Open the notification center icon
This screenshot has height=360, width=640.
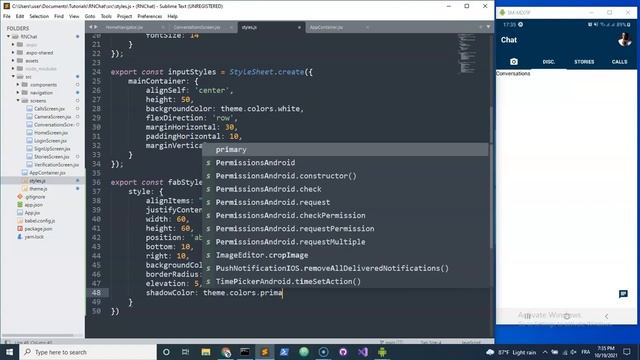tap(627, 352)
